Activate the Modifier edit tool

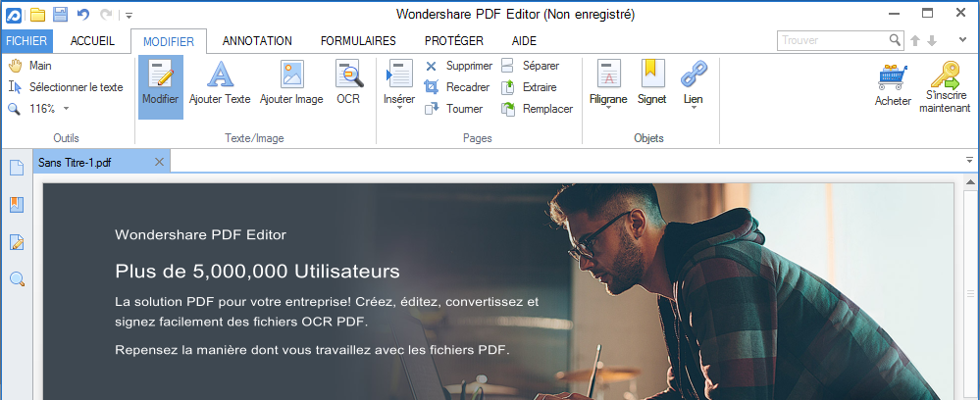[x=161, y=87]
